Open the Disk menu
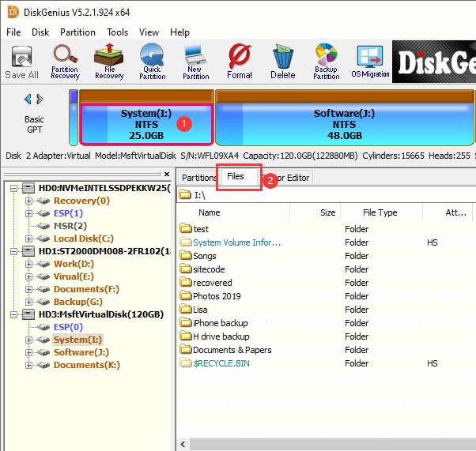Screen dimensions: 476x451 (40, 32)
